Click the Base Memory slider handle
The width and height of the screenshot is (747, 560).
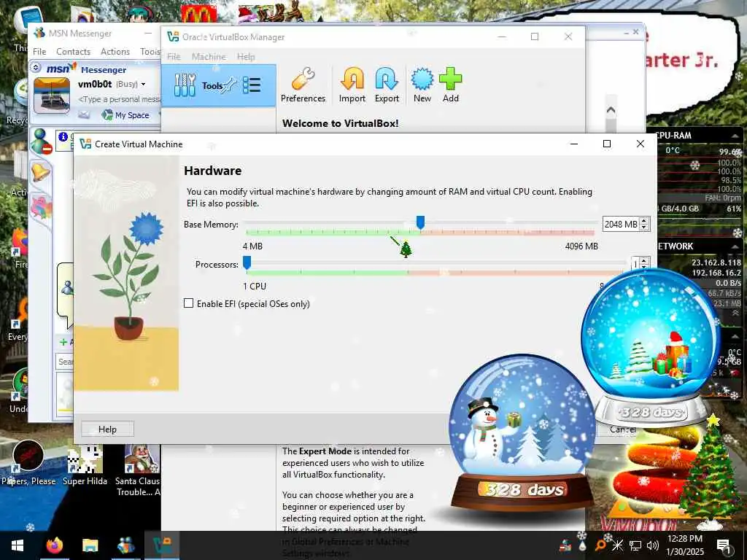click(420, 222)
